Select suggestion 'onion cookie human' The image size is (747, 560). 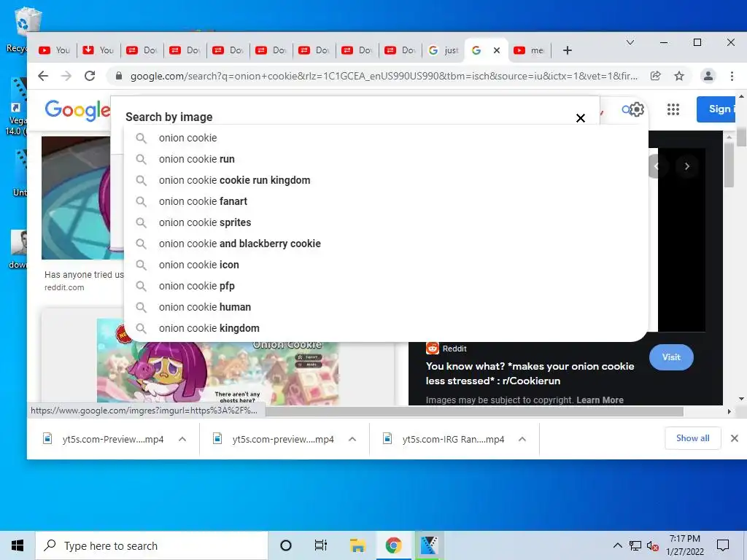[x=386, y=307]
